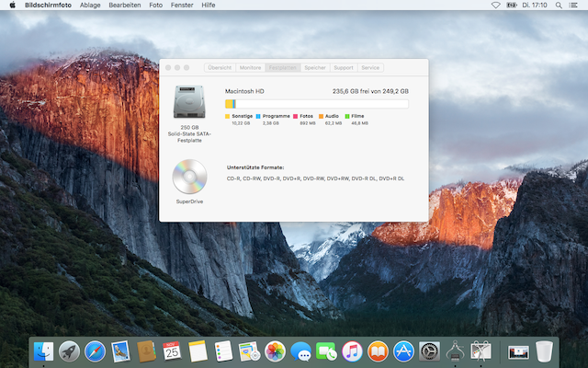Click the SuperDrive disc icon
Viewport: 588px width, 368px height.
190,176
